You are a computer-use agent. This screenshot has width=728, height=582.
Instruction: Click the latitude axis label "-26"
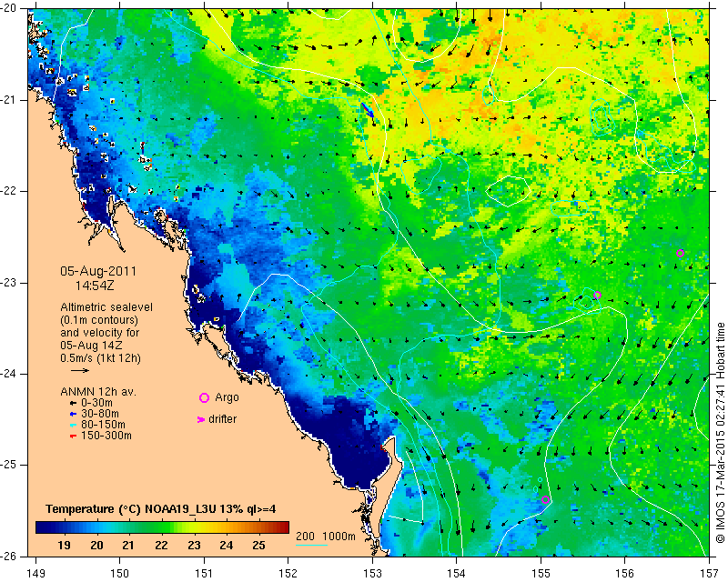click(9, 556)
